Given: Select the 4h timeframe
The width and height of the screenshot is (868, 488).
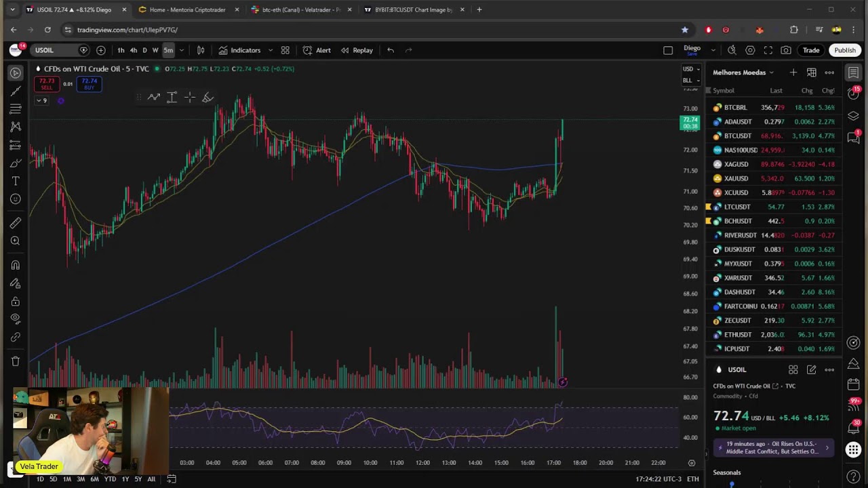Looking at the screenshot, I should coord(134,50).
